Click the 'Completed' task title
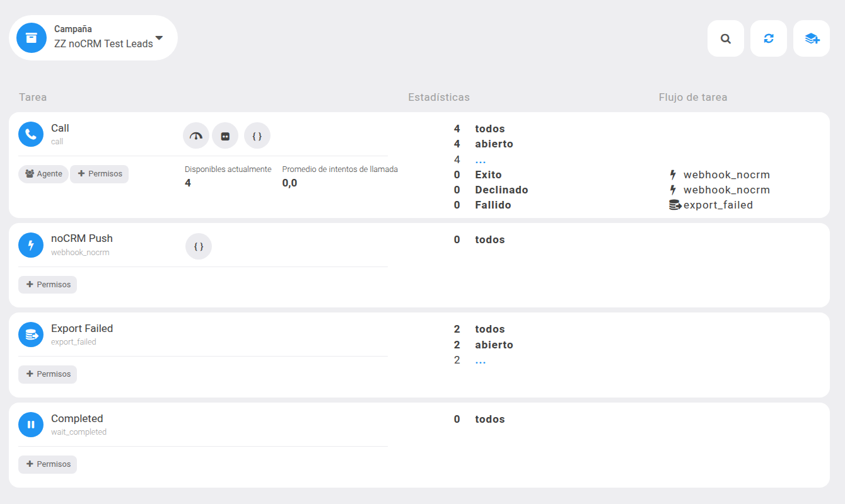 pos(77,418)
